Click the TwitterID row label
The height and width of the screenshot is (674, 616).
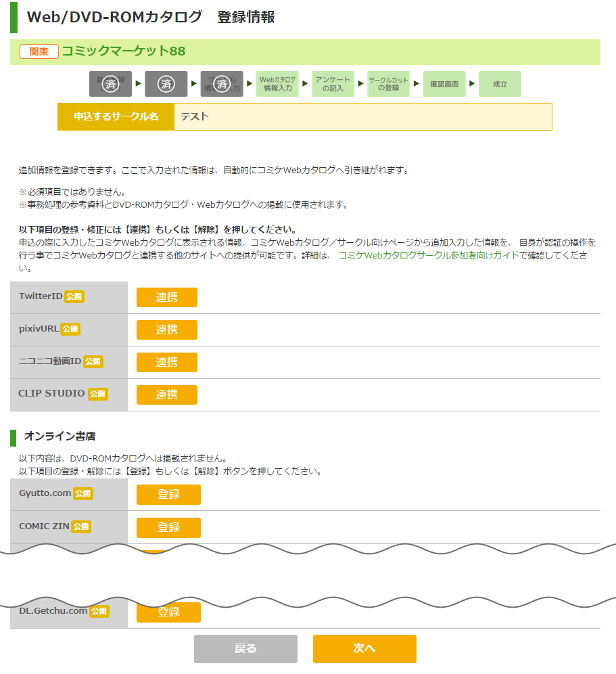tap(41, 296)
